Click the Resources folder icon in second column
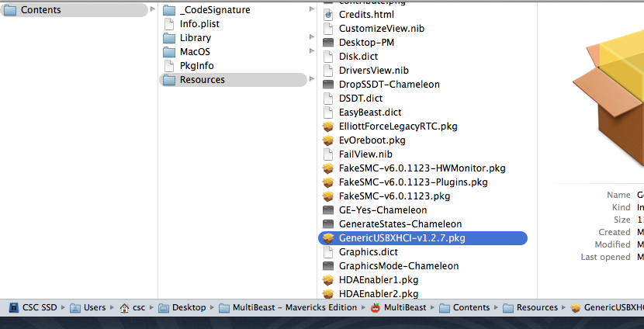Viewport: 644px width, 329px height. tap(169, 80)
